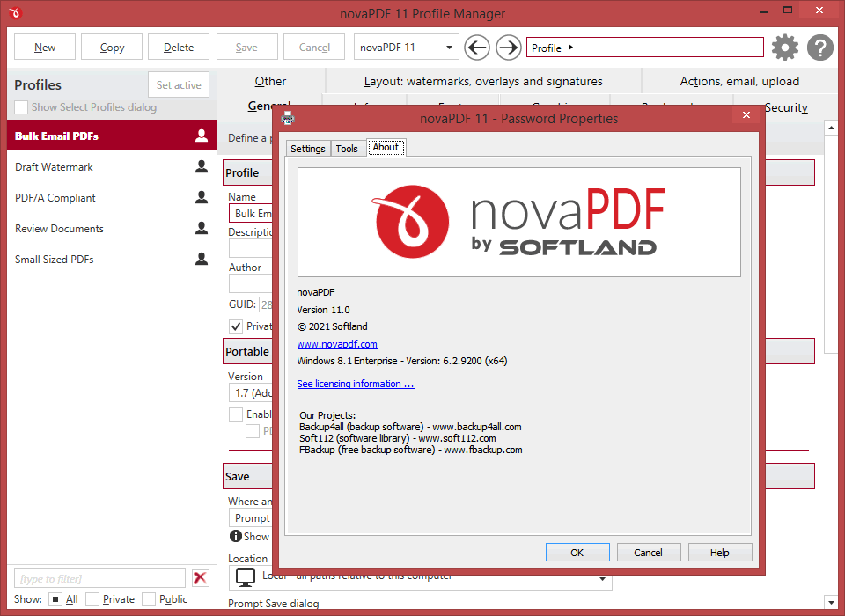Open Layout: watermarks, overlays and signatures tab

point(483,81)
